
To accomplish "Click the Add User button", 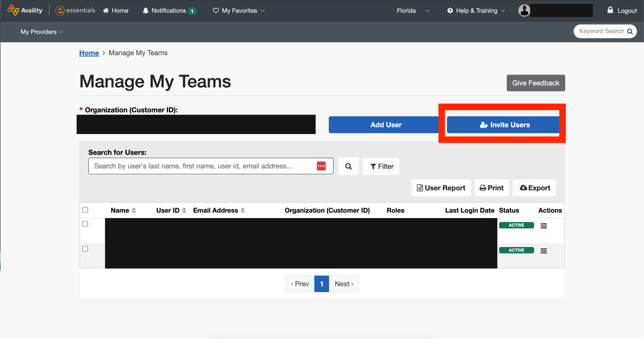I will (x=386, y=125).
